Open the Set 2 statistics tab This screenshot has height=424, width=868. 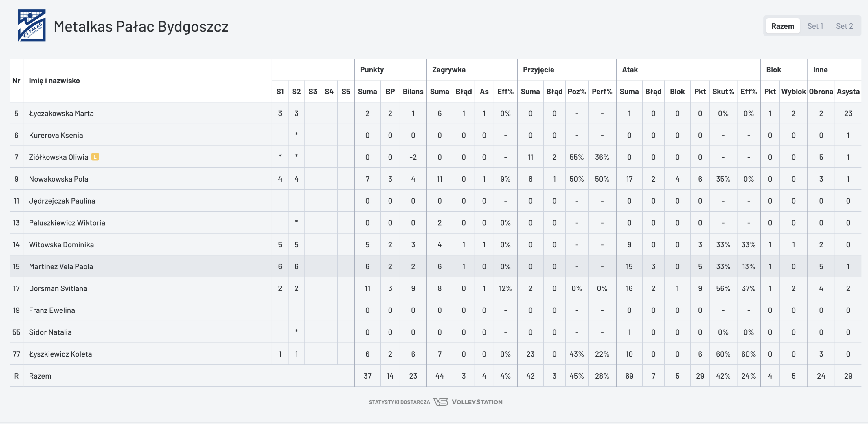tap(844, 26)
